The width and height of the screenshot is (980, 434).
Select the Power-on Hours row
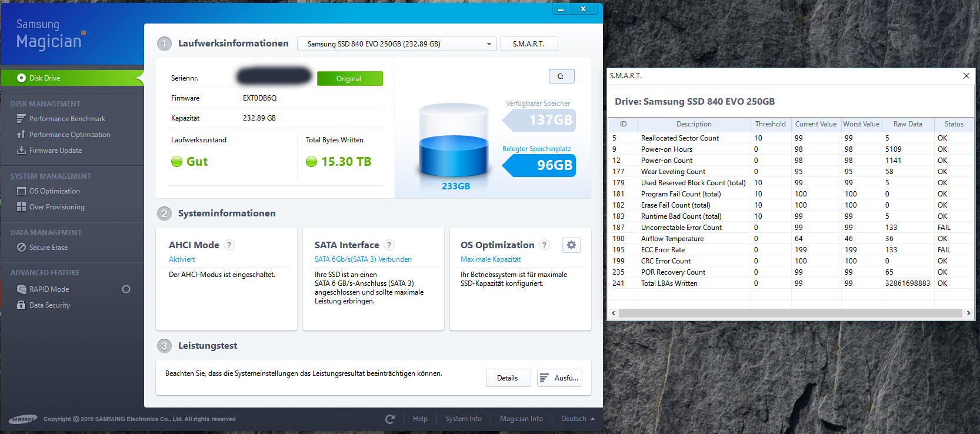click(791, 149)
